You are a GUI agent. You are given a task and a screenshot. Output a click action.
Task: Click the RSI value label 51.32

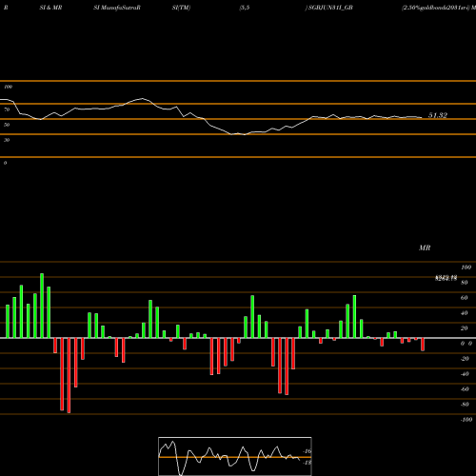438,115
